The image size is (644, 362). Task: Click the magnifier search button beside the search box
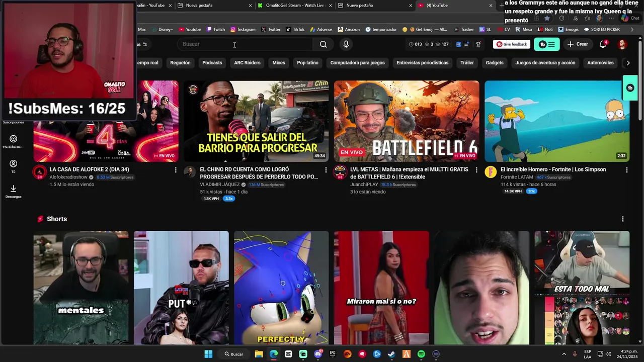[x=323, y=44]
